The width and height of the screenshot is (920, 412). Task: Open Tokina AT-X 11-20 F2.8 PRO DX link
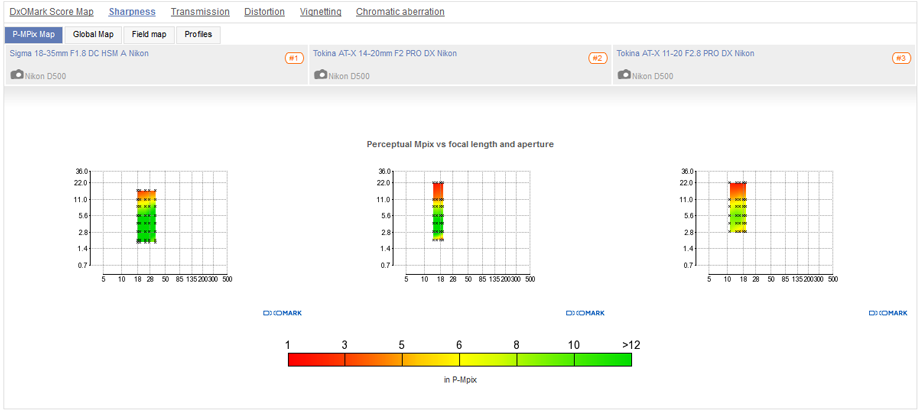(685, 53)
